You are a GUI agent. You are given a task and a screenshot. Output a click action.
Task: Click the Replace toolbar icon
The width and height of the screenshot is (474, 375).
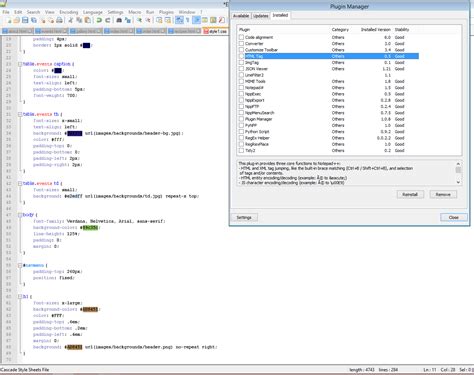click(x=128, y=20)
